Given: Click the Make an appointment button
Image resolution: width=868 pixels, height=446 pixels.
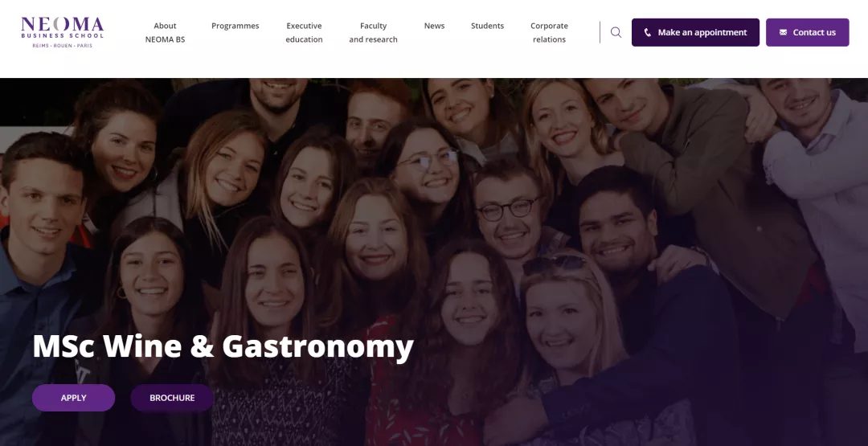Looking at the screenshot, I should (695, 32).
